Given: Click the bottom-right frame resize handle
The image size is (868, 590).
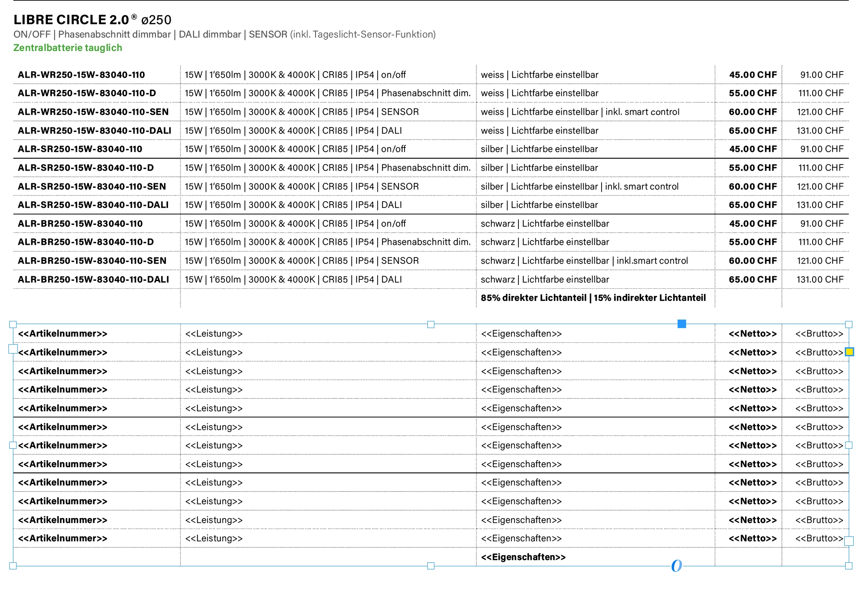Looking at the screenshot, I should [849, 566].
